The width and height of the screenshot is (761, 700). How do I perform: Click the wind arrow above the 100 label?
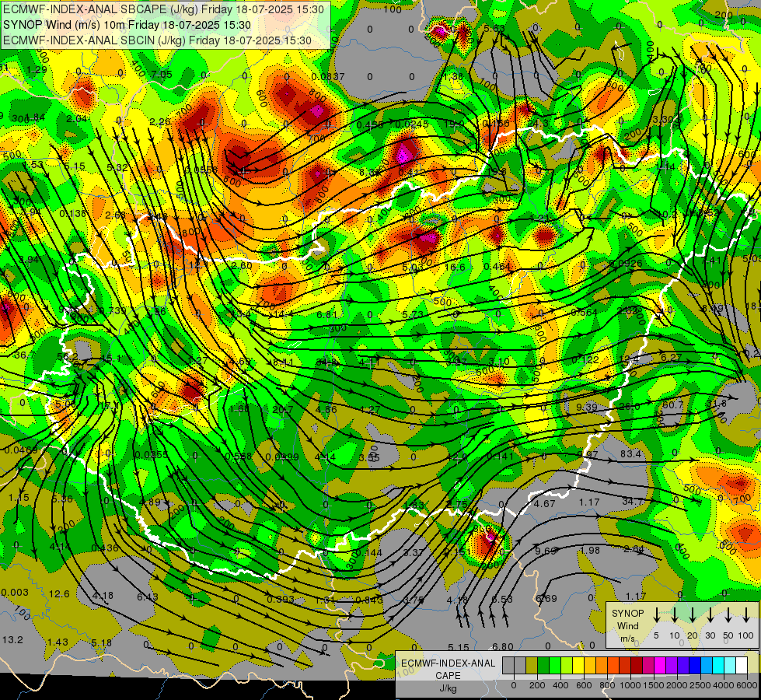click(x=746, y=615)
